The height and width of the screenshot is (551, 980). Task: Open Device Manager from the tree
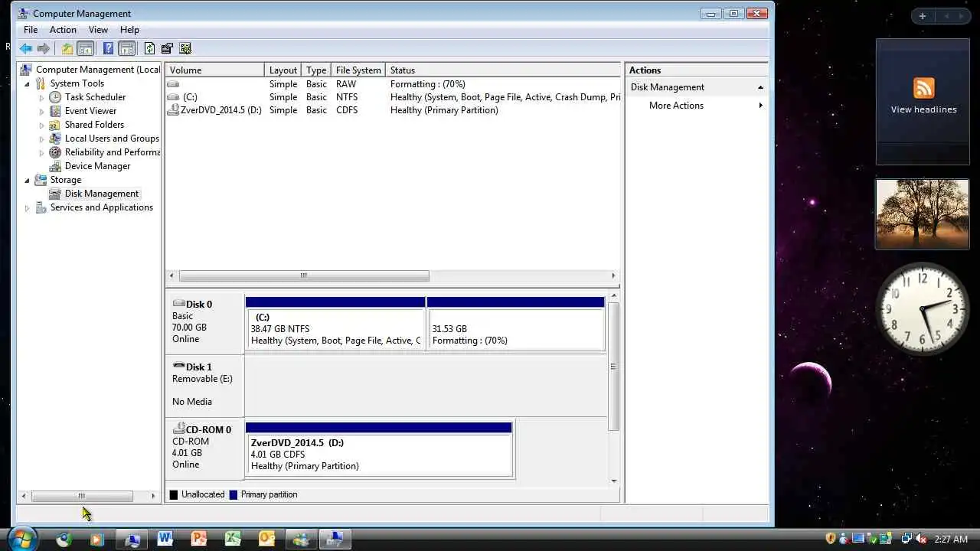(97, 166)
